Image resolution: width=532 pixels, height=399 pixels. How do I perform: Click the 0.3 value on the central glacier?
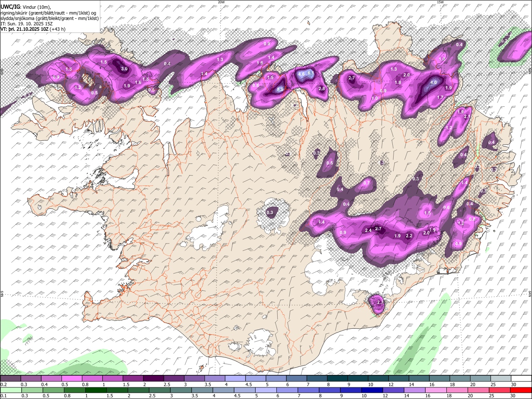tap(270, 212)
